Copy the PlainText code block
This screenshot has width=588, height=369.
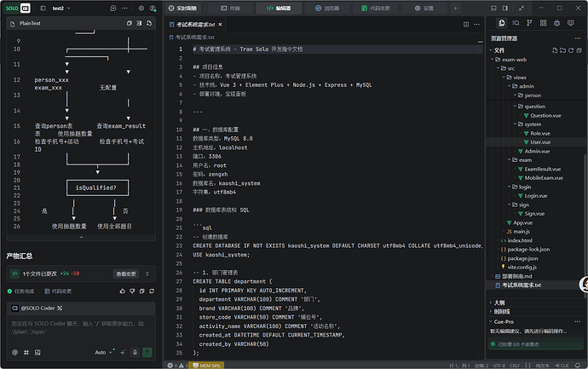click(x=130, y=23)
